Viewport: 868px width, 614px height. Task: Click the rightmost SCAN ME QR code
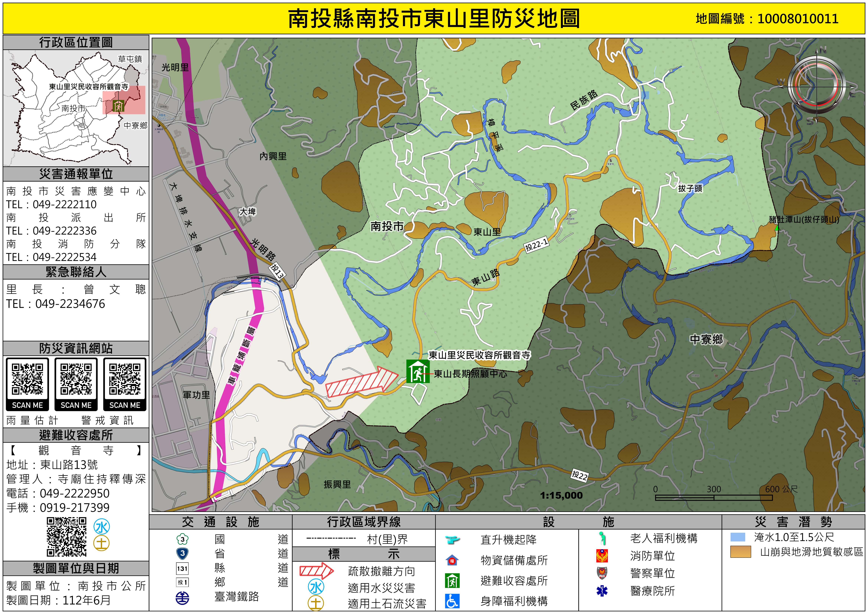(125, 380)
